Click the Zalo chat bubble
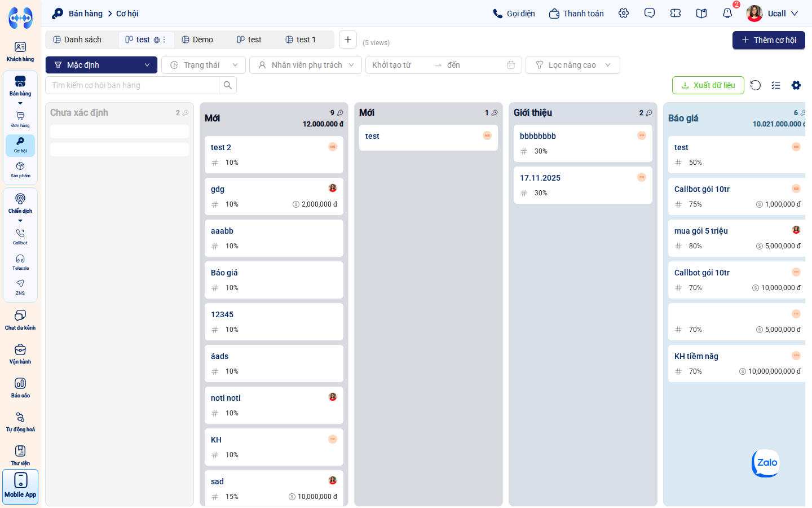This screenshot has width=812, height=508. [x=766, y=463]
